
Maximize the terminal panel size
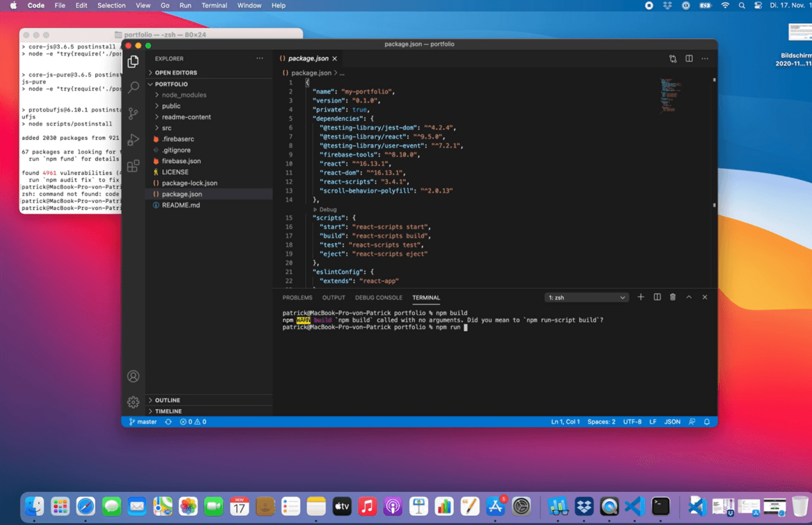[689, 297]
